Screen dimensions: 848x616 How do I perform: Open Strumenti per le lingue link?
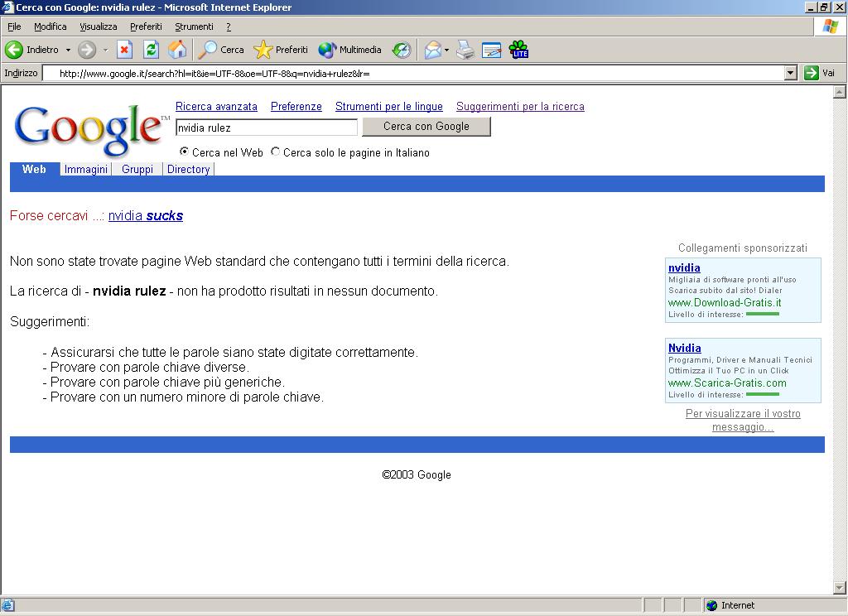(x=389, y=107)
